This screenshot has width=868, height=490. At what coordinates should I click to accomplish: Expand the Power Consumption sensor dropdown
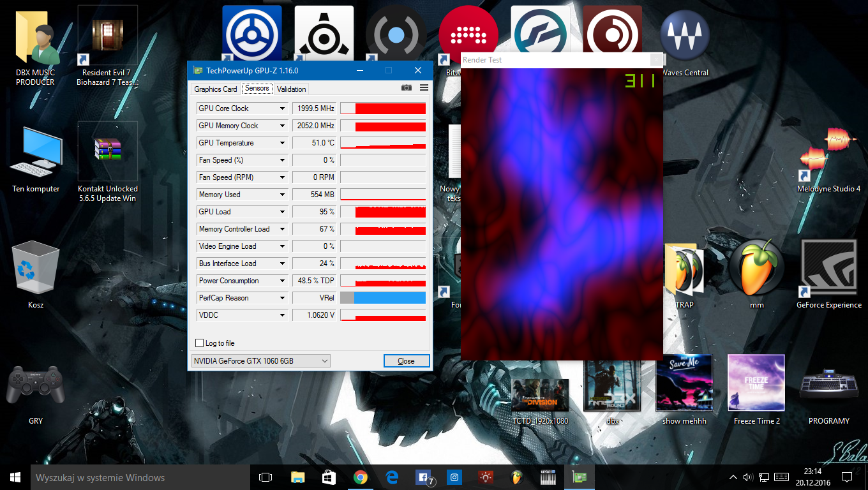tap(282, 281)
